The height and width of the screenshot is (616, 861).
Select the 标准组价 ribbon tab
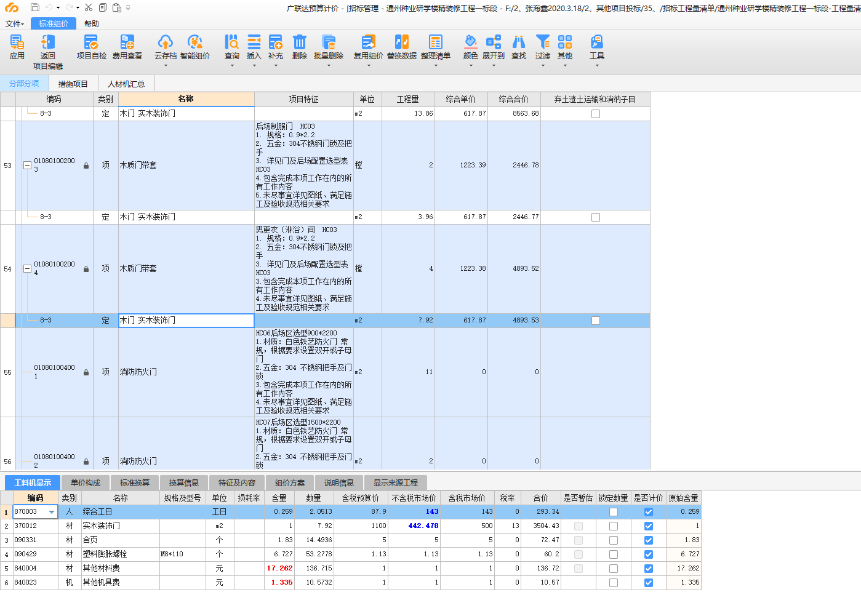tap(54, 23)
